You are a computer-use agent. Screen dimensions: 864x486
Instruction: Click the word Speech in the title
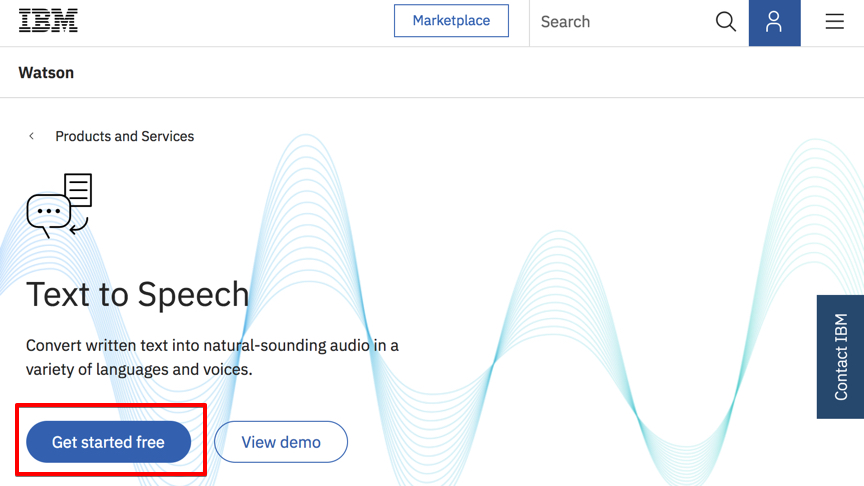193,295
